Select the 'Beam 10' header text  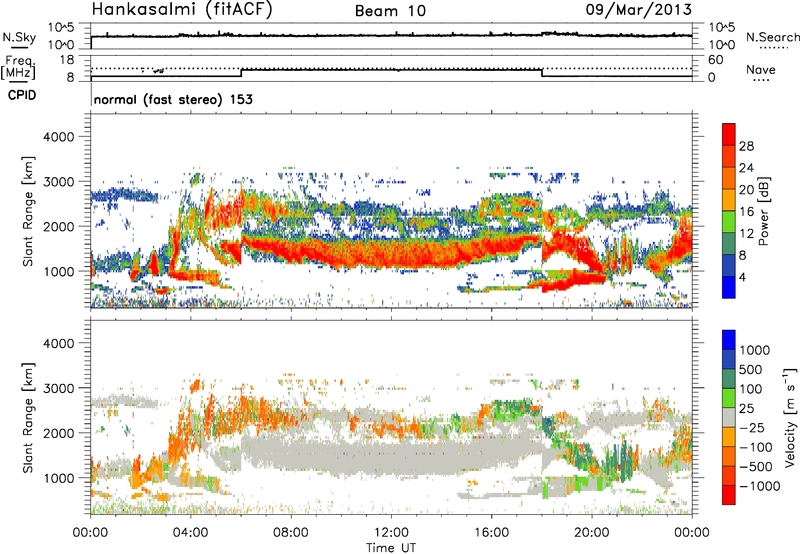pos(390,11)
